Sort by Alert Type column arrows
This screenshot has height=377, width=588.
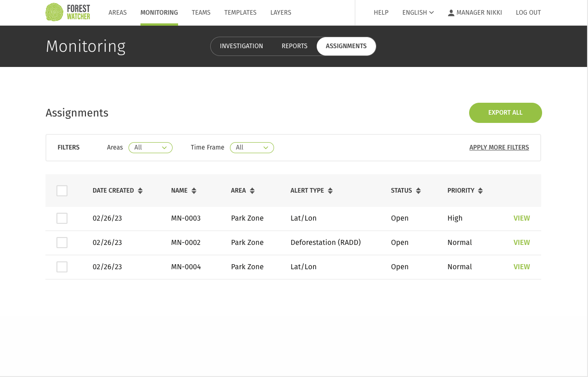coord(330,191)
